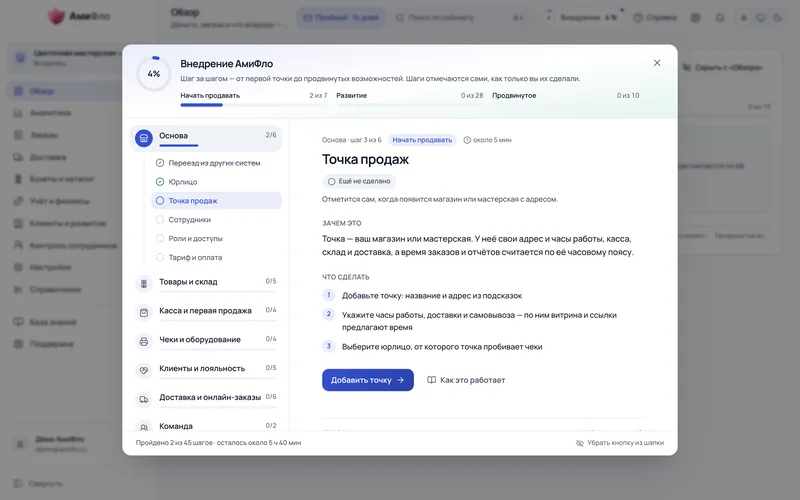Open Справочники in the background sidebar
This screenshot has width=800, height=500.
65,290
